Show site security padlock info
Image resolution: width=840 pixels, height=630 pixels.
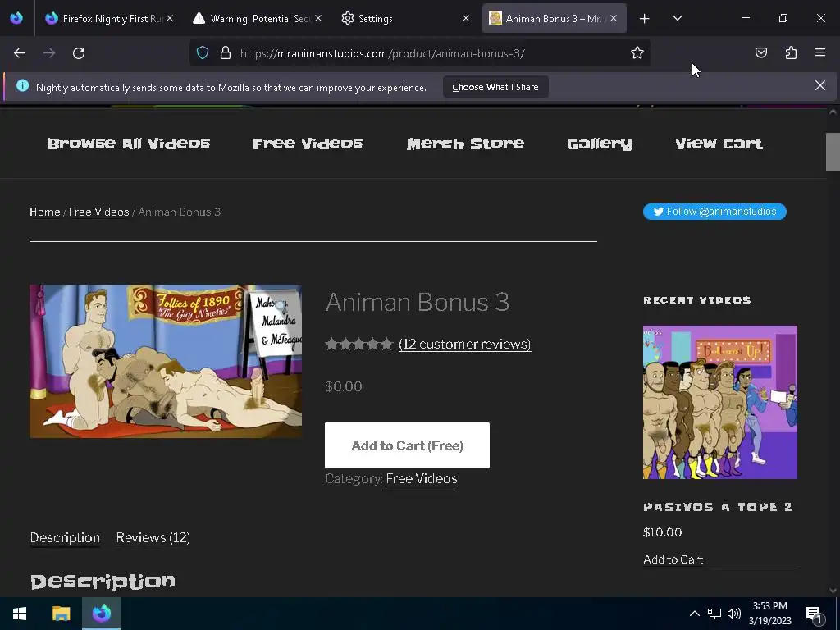click(226, 53)
